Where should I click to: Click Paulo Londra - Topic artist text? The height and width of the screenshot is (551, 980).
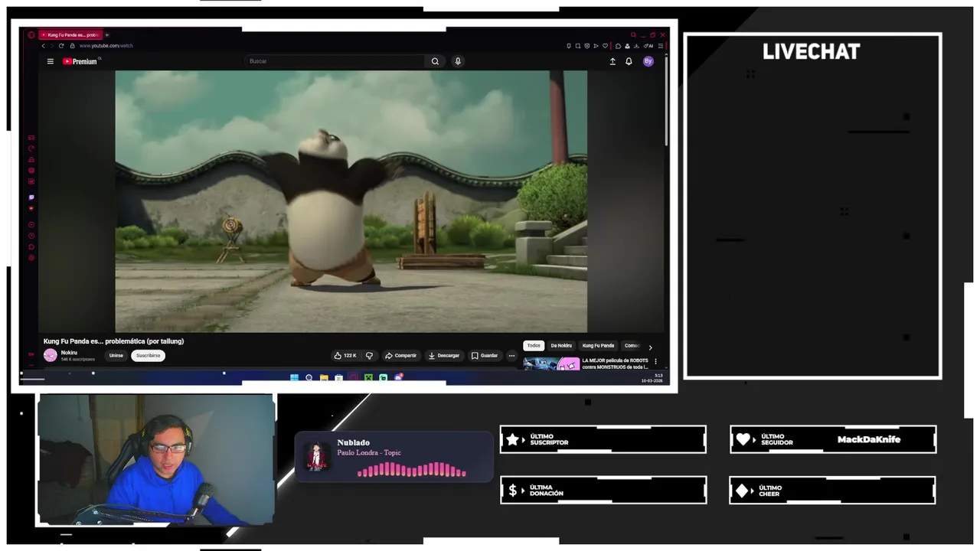click(369, 453)
